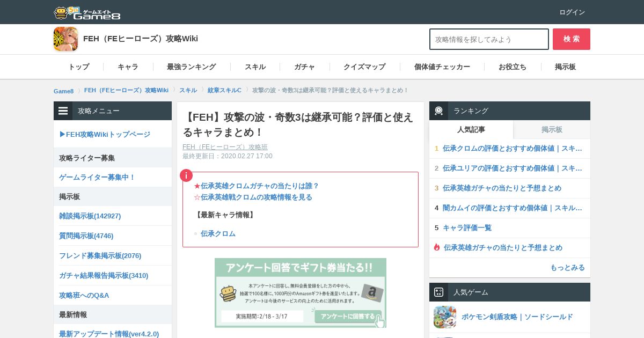Open 最新アップデート情報(ver4.2.0) link
Screen dimensions: 644x338
(x=109, y=334)
